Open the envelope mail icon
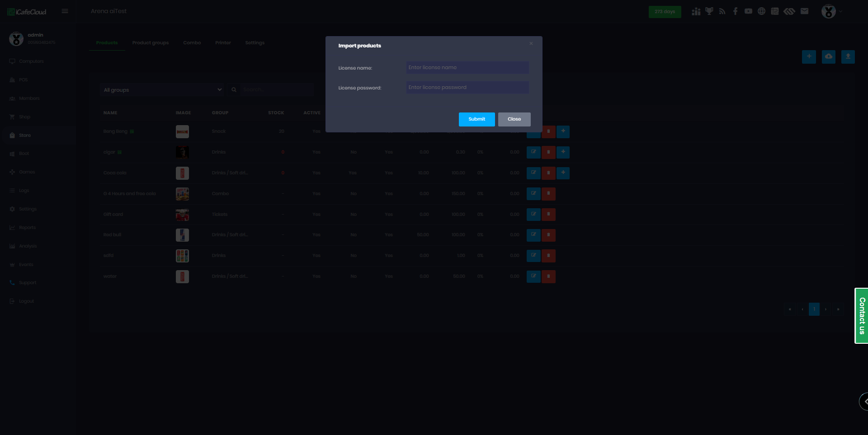 (804, 11)
